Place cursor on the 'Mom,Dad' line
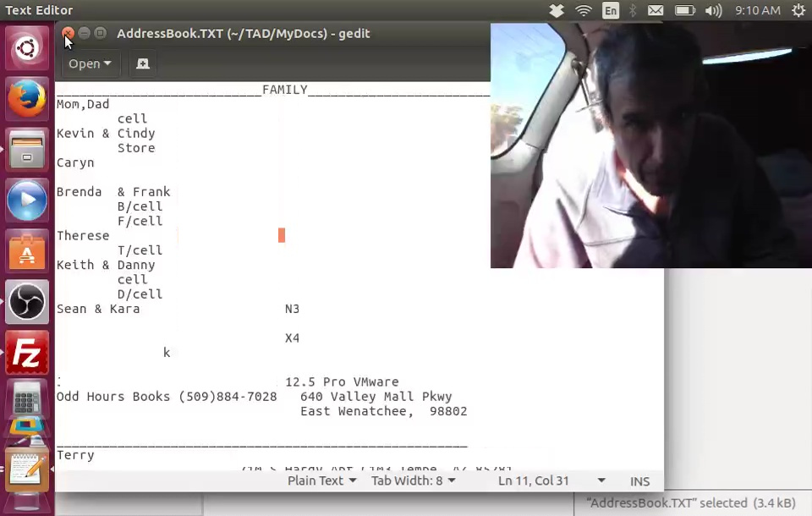The image size is (812, 516). [x=83, y=104]
